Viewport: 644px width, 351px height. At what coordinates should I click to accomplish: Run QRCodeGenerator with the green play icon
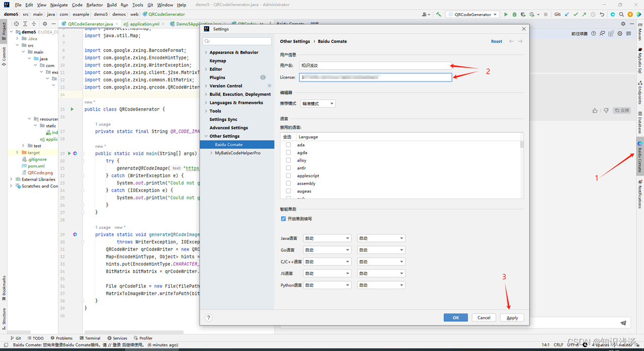pyautogui.click(x=506, y=15)
